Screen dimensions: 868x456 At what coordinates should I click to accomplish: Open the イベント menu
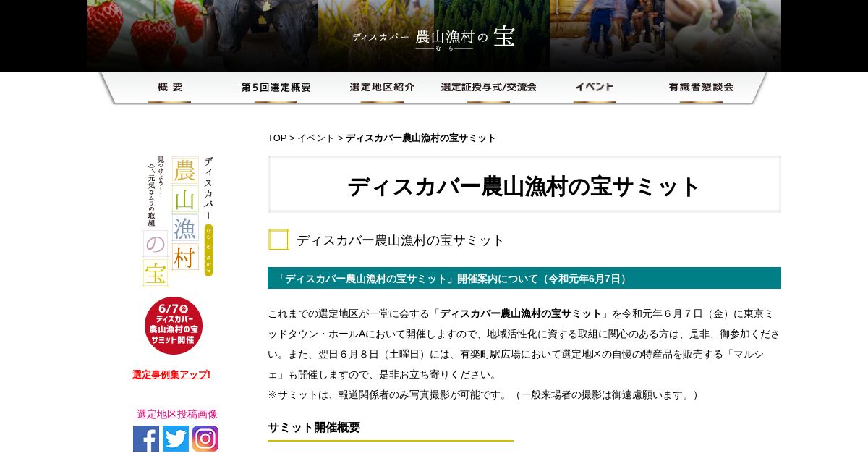click(x=595, y=88)
